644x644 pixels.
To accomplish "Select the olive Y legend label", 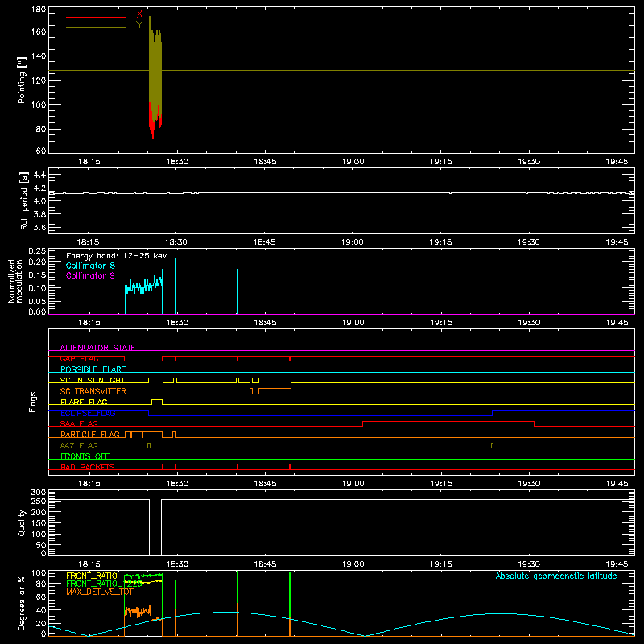I will [x=139, y=25].
